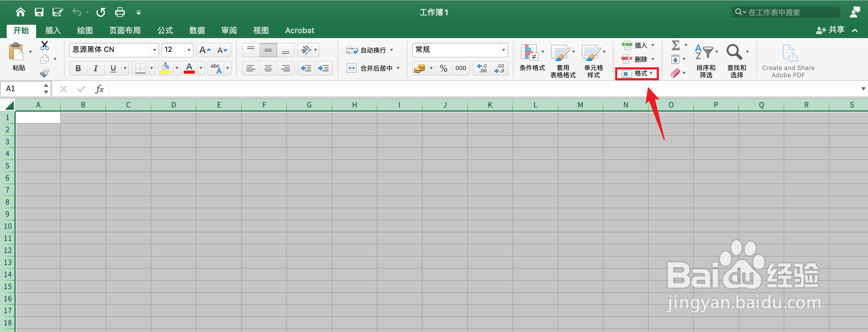868x332 pixels.
Task: Click the Clear eraser icon
Action: (675, 73)
